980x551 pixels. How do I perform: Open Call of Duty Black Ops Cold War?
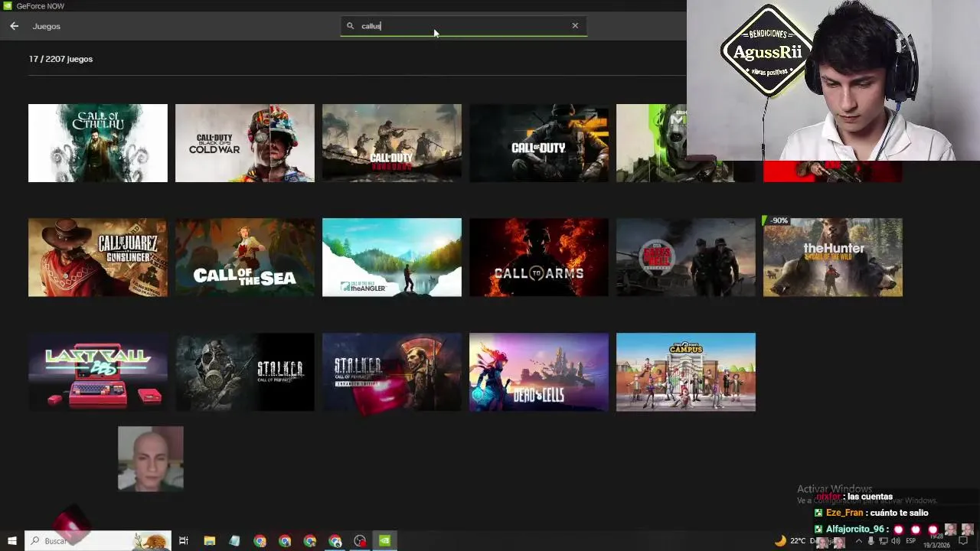(x=245, y=143)
